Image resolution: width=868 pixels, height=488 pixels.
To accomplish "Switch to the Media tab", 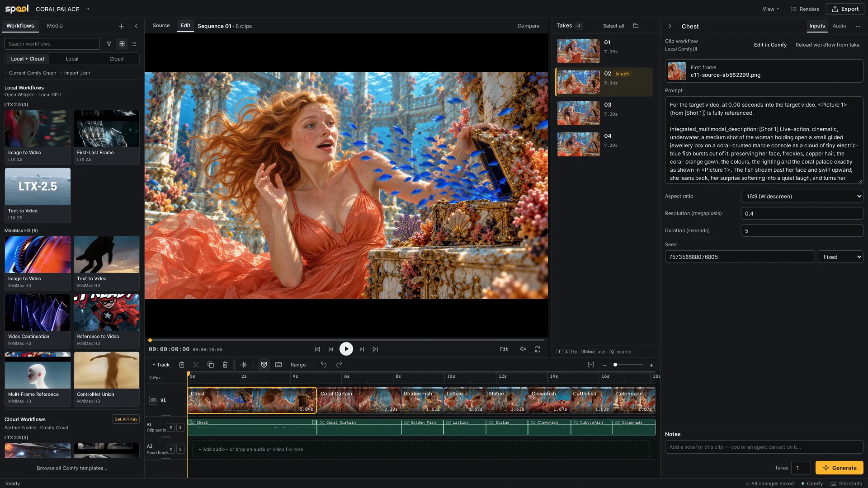I will pos(55,26).
